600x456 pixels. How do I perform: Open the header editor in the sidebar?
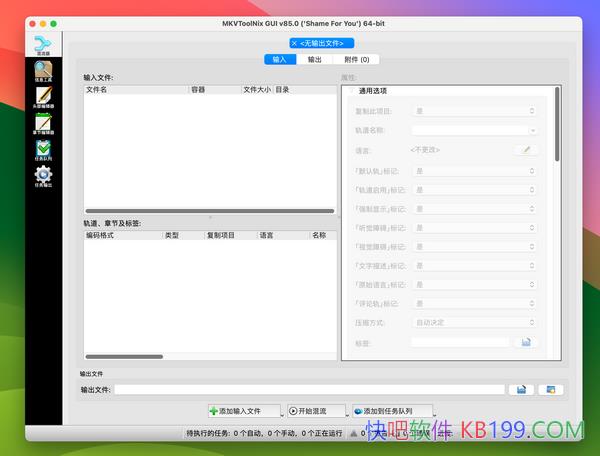click(x=43, y=97)
